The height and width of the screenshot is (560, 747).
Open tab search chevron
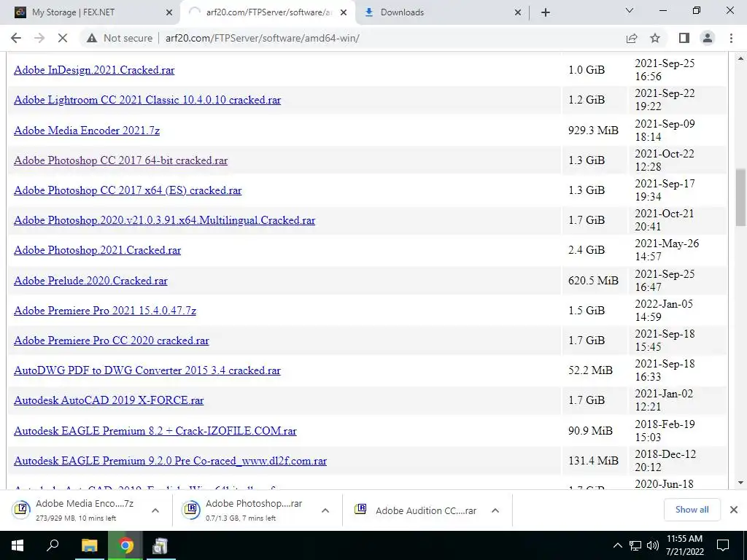[630, 10]
